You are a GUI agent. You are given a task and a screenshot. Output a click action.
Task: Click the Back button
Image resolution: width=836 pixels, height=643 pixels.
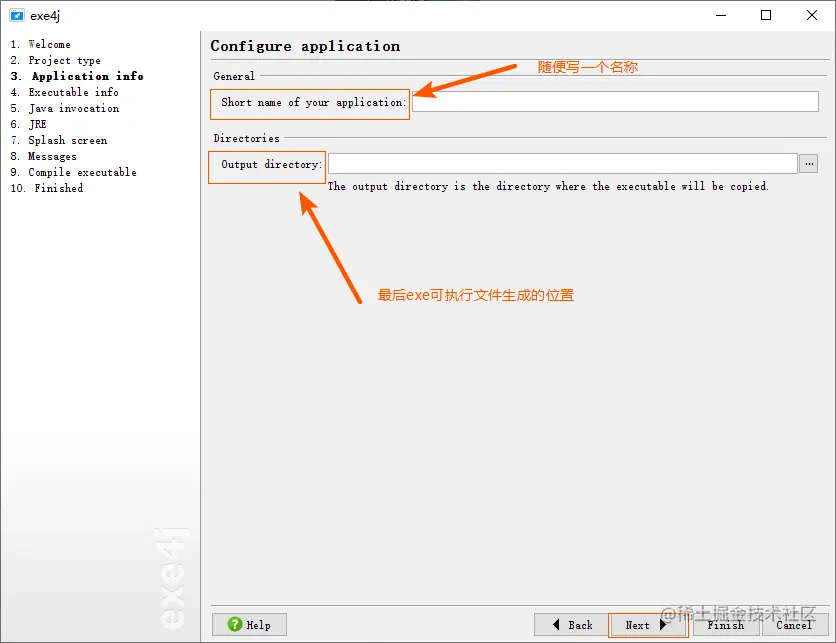click(x=572, y=624)
